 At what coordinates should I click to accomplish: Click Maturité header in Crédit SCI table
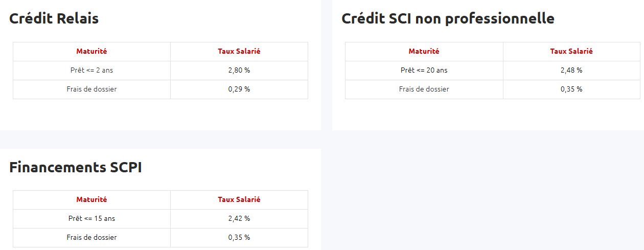(424, 51)
